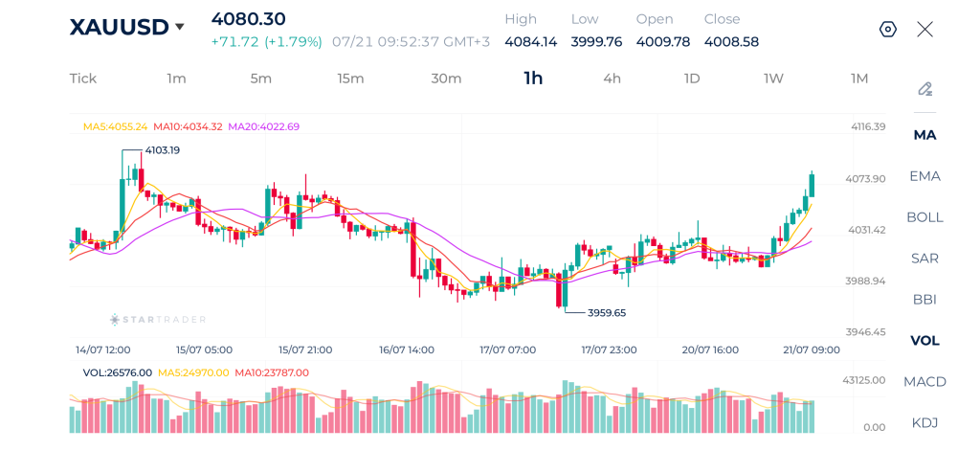Close the chart with the X icon
The width and height of the screenshot is (980, 451).
point(925,30)
